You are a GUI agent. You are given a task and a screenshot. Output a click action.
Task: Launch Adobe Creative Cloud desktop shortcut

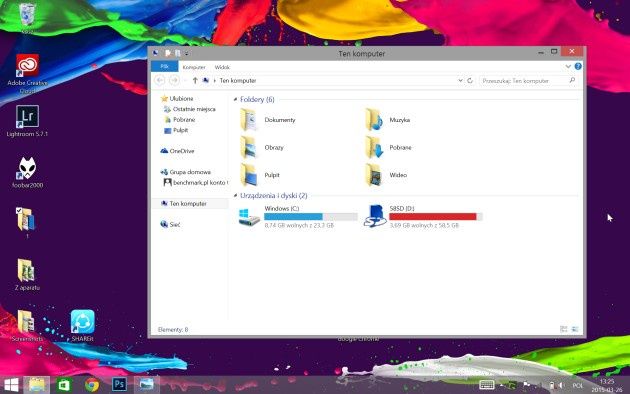click(x=27, y=74)
